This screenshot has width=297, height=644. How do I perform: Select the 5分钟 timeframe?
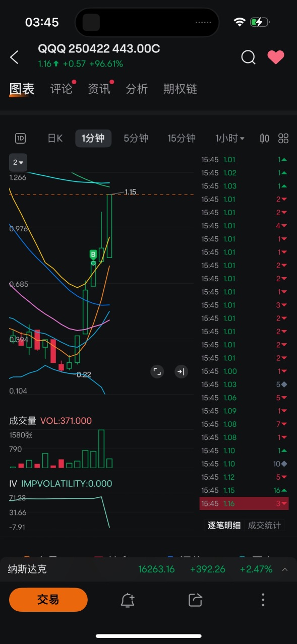pyautogui.click(x=136, y=138)
